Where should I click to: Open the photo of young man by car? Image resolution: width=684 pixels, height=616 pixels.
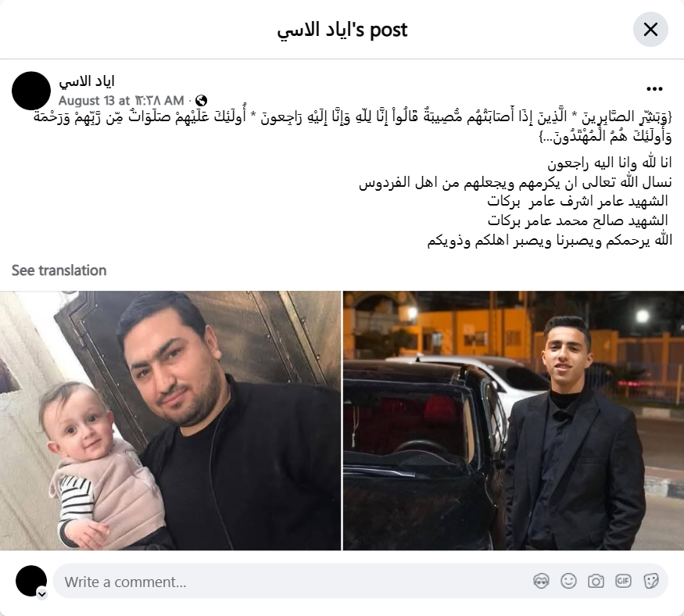pyautogui.click(x=514, y=421)
